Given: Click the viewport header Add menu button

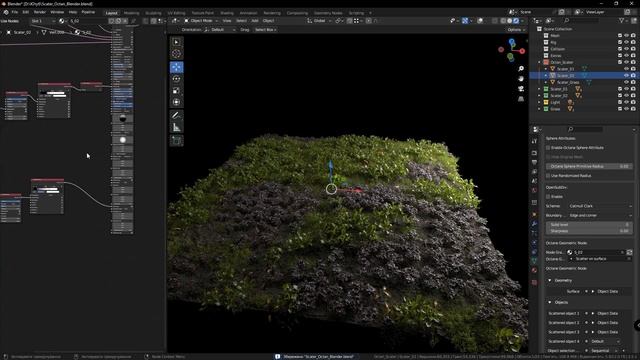Looking at the screenshot, I should (x=255, y=20).
